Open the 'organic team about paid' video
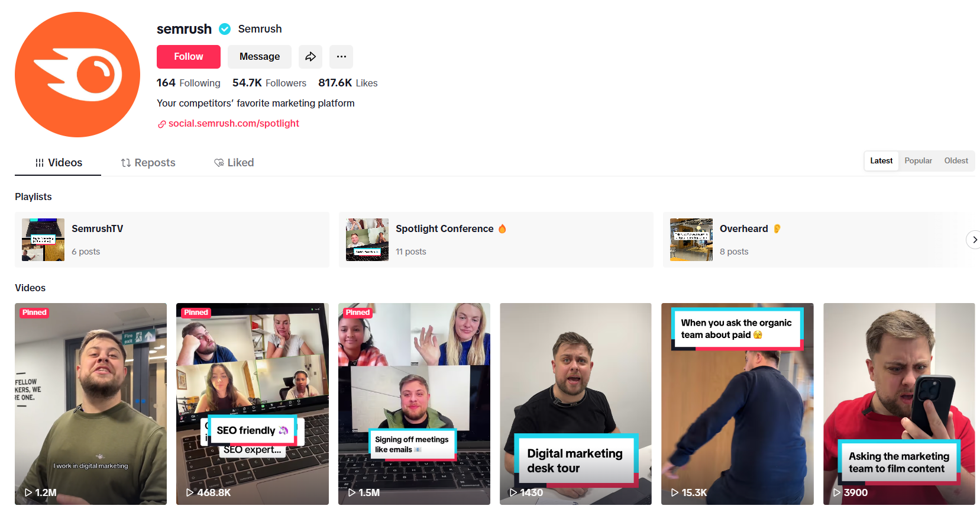The height and width of the screenshot is (512, 980). [738, 404]
